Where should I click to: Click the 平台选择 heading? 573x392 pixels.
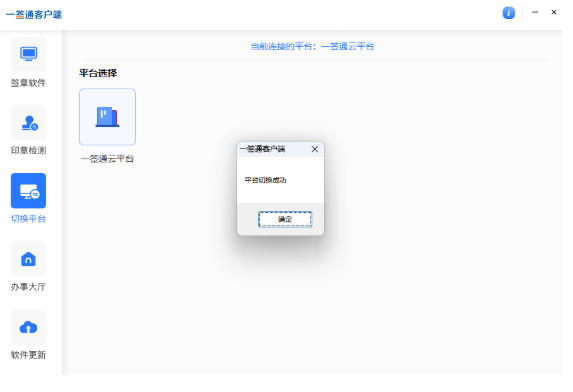[98, 73]
